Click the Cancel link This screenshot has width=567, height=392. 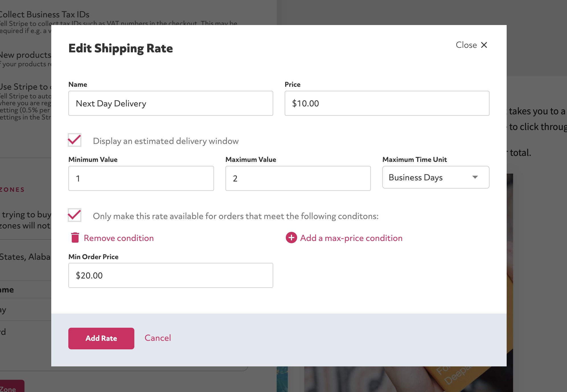[x=158, y=338]
